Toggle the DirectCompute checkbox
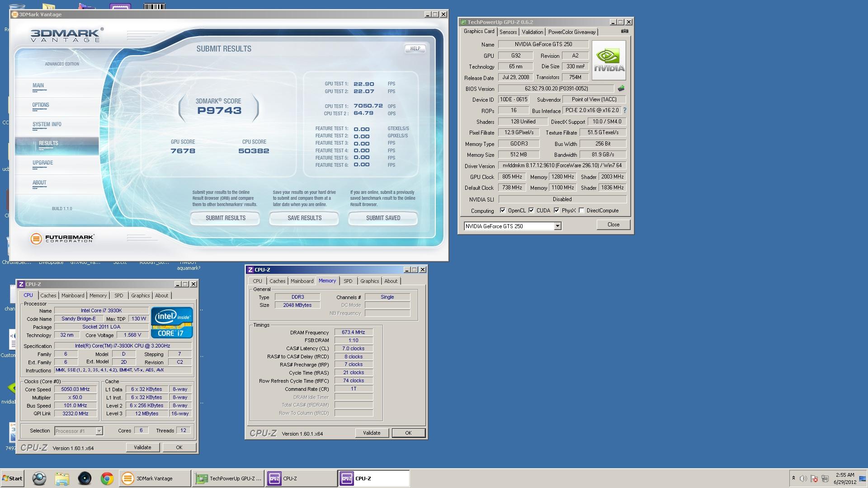 (581, 211)
